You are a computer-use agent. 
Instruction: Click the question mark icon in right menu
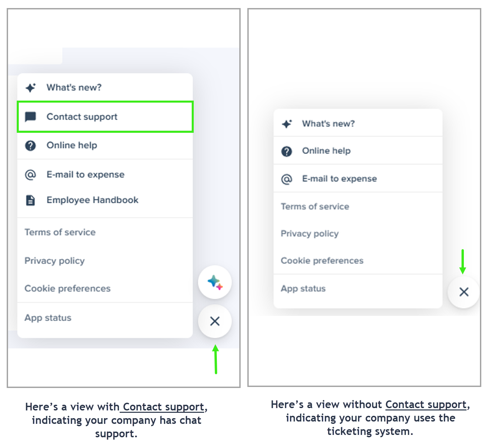tap(287, 151)
